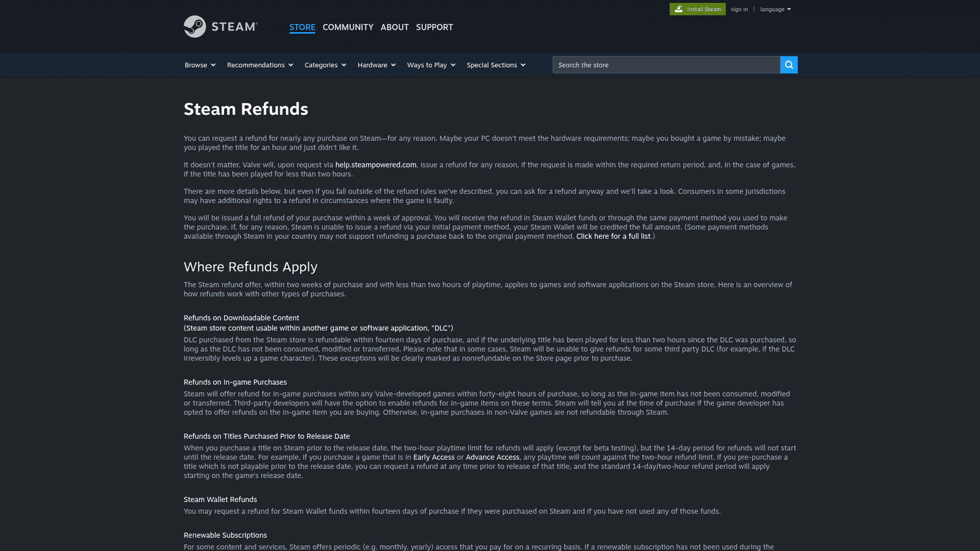Click the magnifying glass search button
The width and height of the screenshot is (980, 551).
point(789,65)
